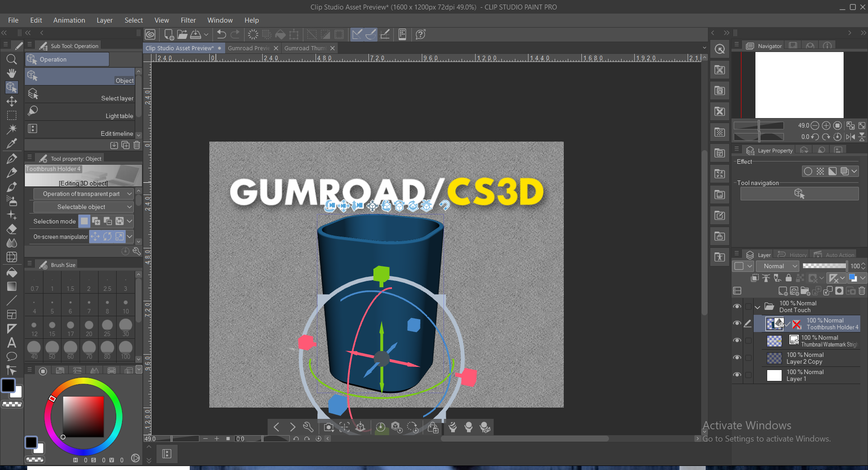Select the Edit timeline sub tool
The image size is (868, 470).
point(80,129)
